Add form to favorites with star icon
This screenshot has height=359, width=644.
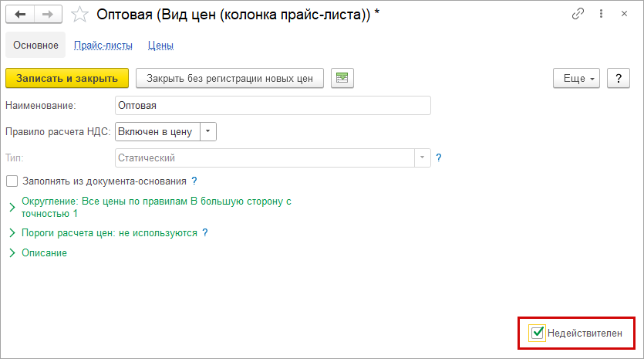click(79, 15)
